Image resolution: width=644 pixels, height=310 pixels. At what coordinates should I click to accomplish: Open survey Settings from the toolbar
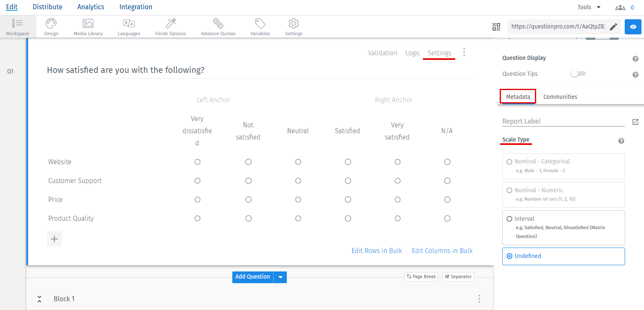(293, 26)
